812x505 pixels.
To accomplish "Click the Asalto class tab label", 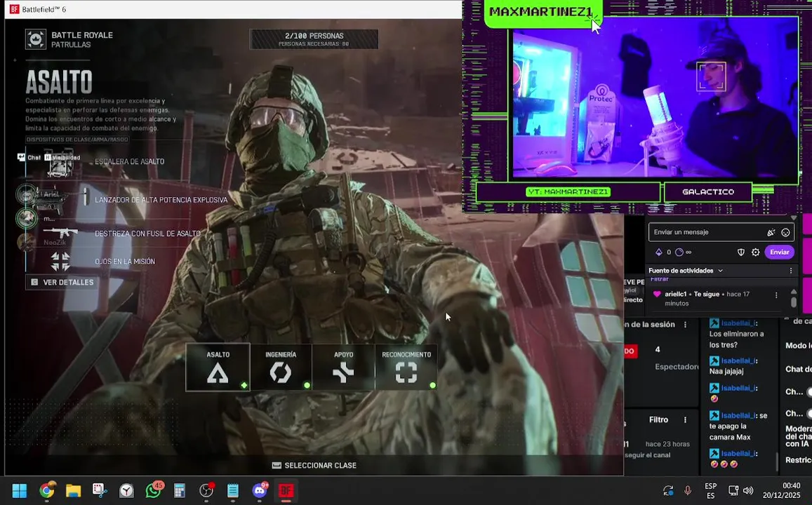I will tap(218, 354).
